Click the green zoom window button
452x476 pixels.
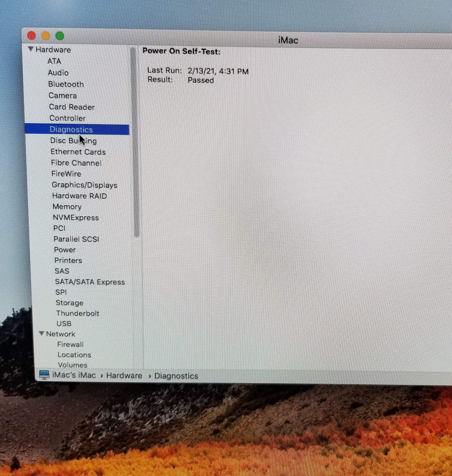click(x=59, y=36)
